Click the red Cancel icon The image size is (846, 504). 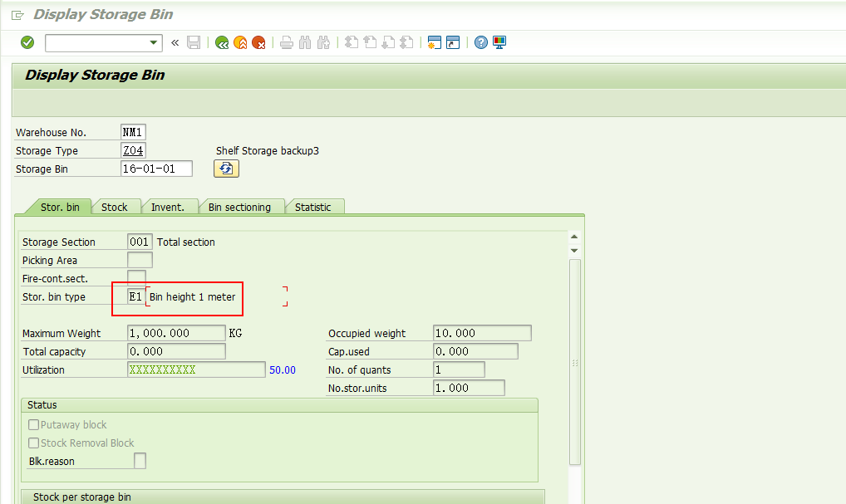tap(258, 42)
